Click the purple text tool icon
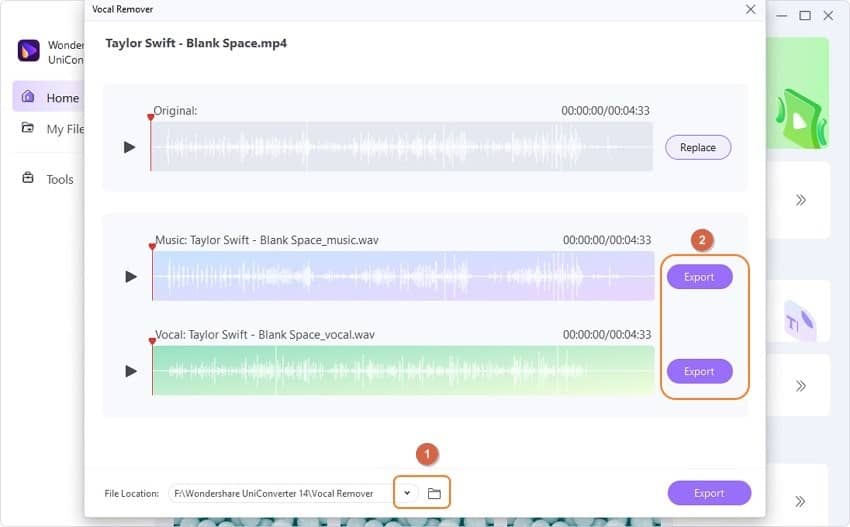 point(800,320)
